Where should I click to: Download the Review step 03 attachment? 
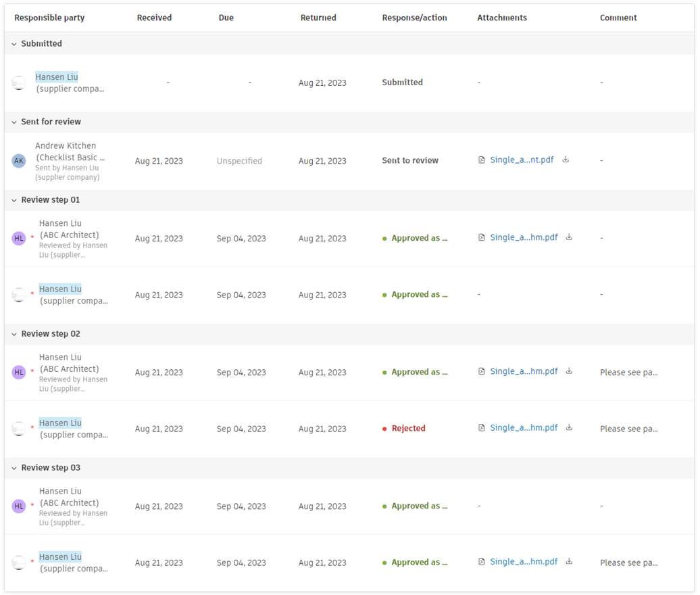click(x=569, y=561)
